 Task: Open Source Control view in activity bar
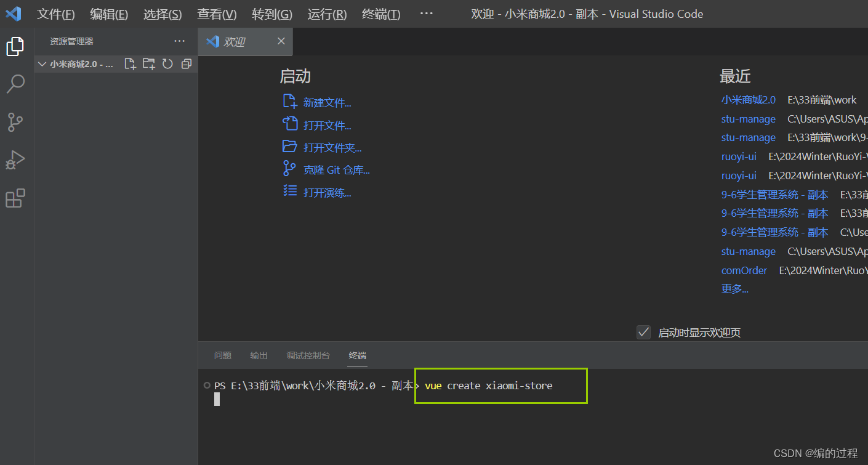15,123
